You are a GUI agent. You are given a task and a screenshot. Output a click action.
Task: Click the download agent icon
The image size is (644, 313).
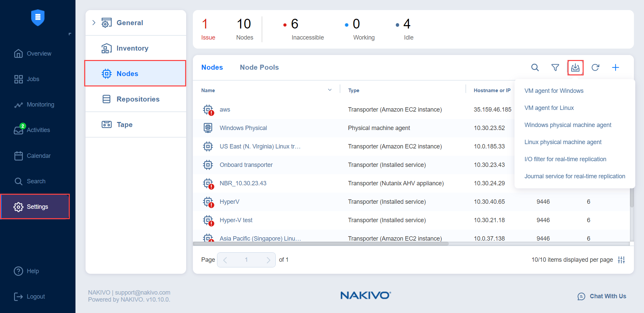tap(575, 68)
